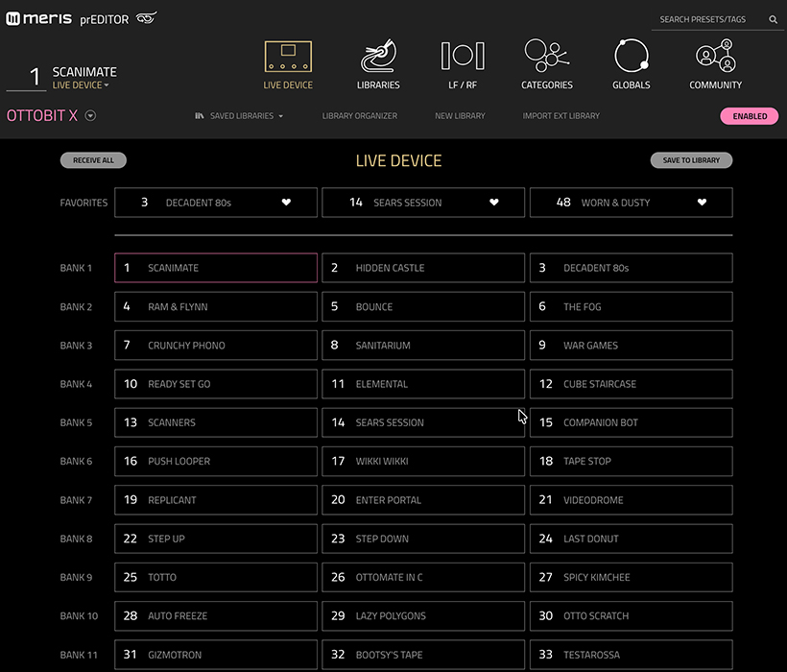Select preset 27 Spicy Kimchee
The image size is (787, 672).
click(x=631, y=577)
